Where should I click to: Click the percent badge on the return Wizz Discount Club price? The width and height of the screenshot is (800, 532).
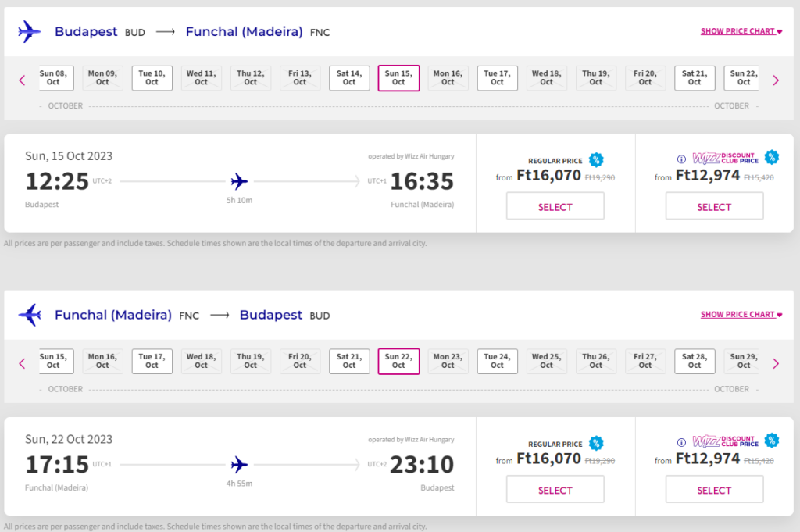tap(772, 441)
